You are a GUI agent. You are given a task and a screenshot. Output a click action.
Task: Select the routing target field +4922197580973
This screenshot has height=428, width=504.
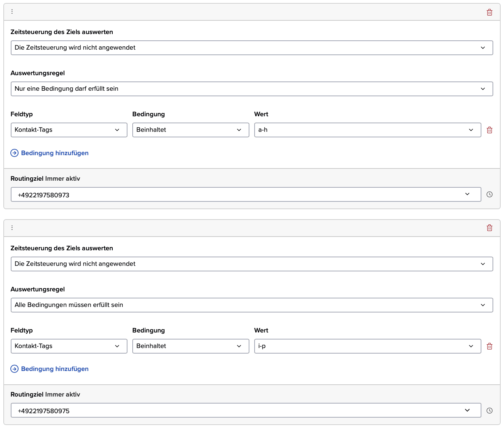[x=246, y=194]
